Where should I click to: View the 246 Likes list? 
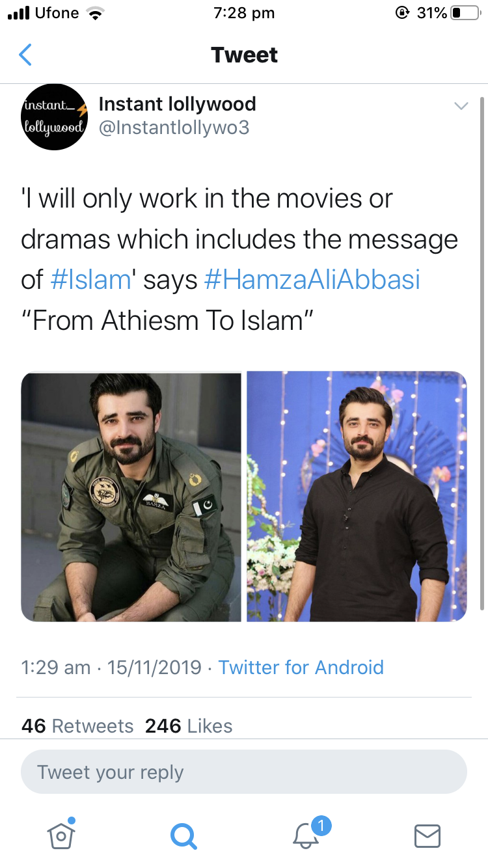189,726
